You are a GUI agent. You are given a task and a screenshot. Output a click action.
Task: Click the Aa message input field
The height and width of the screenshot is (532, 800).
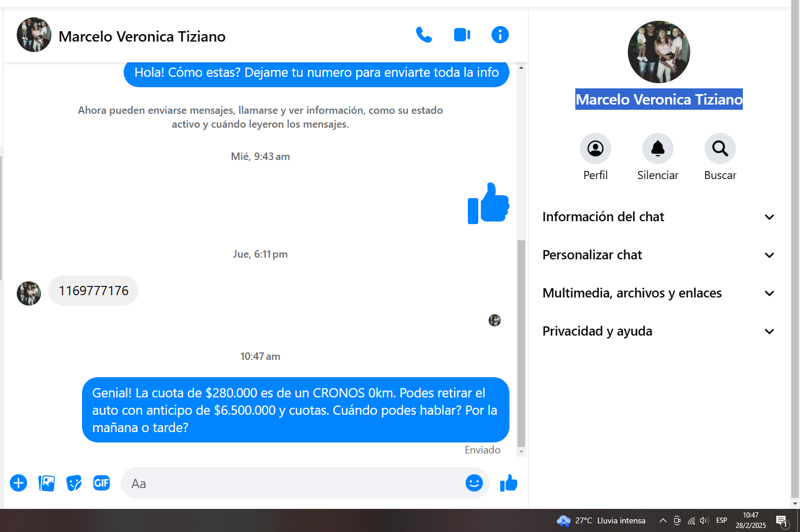tap(295, 483)
